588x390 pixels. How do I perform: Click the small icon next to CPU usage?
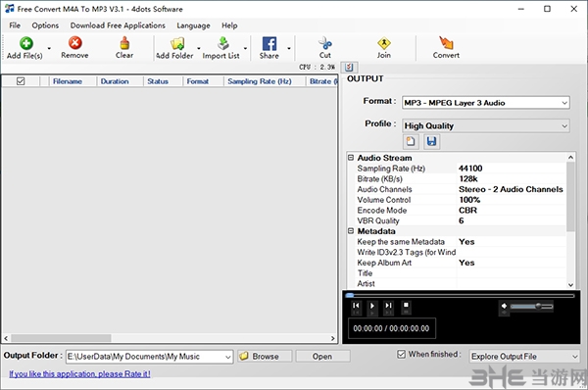coord(349,68)
